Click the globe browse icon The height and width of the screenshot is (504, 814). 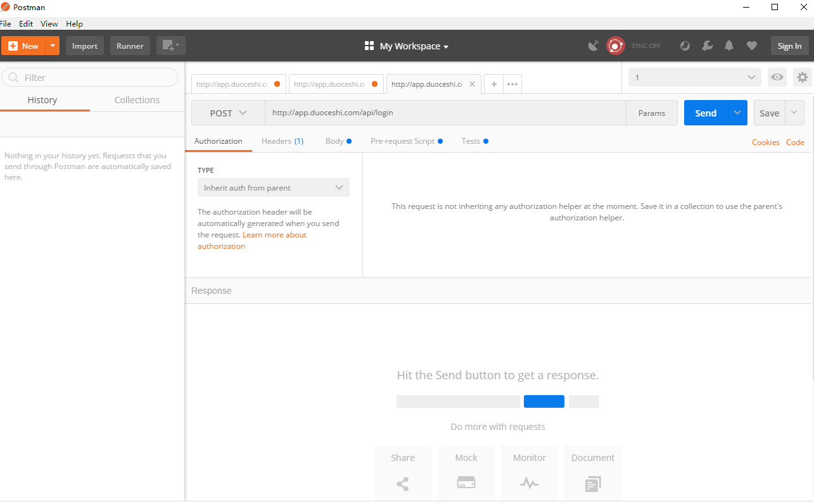pyautogui.click(x=685, y=46)
